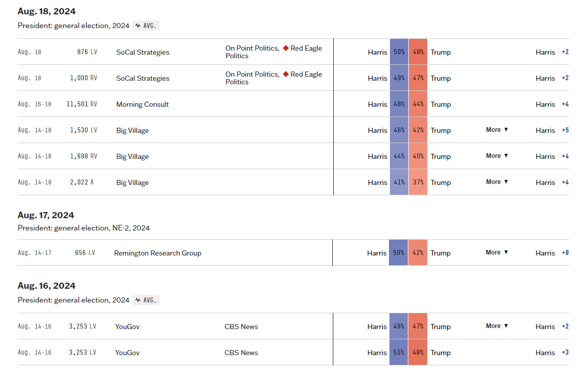Open Morning Consult pollster link
The image size is (588, 371).
(x=142, y=104)
